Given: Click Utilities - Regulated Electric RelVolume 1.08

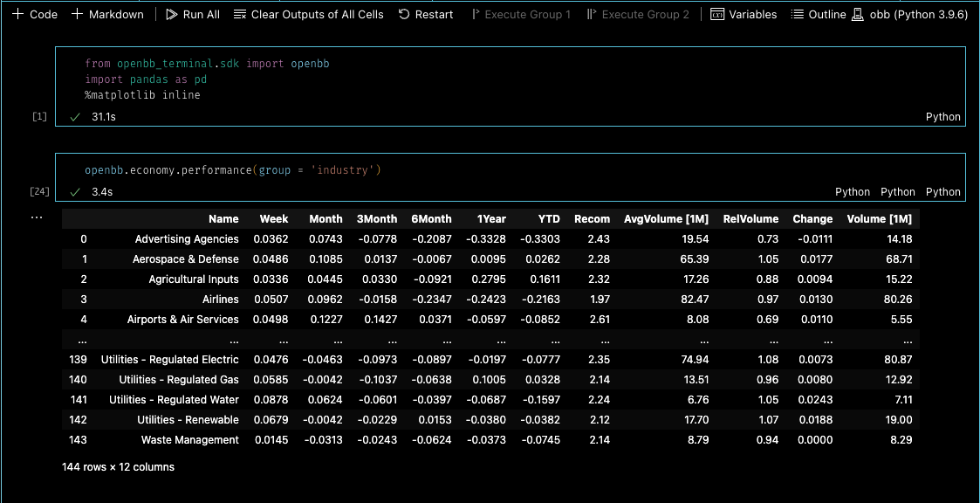Looking at the screenshot, I should (x=767, y=359).
